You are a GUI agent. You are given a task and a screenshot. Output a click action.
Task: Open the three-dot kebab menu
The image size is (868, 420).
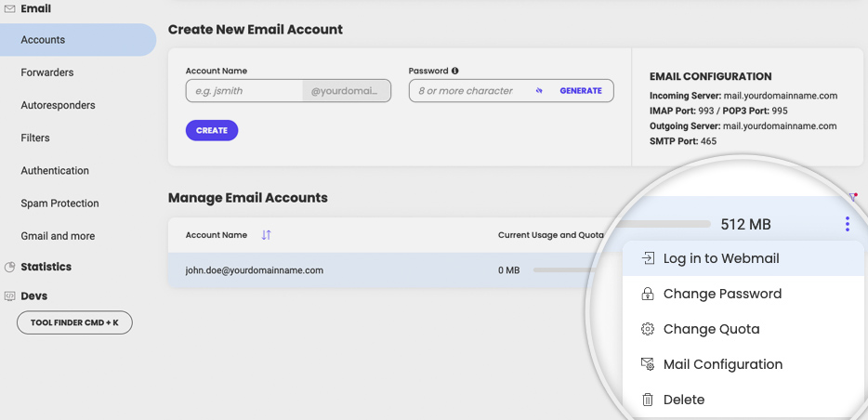click(x=848, y=224)
